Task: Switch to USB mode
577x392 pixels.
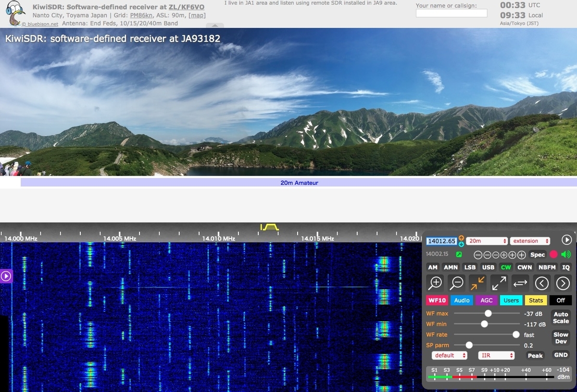Action: click(488, 267)
